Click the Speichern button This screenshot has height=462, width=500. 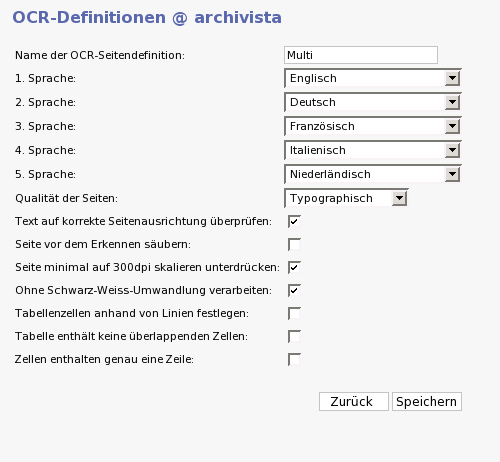[427, 402]
